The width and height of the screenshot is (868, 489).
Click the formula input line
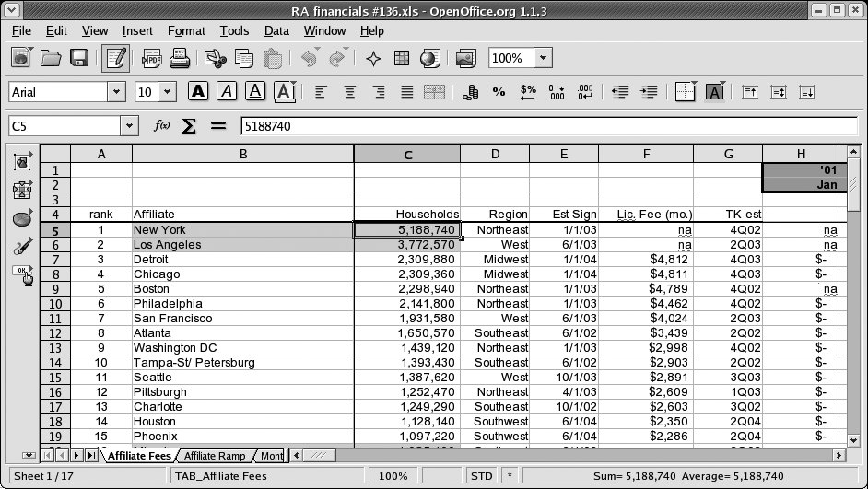pyautogui.click(x=548, y=126)
